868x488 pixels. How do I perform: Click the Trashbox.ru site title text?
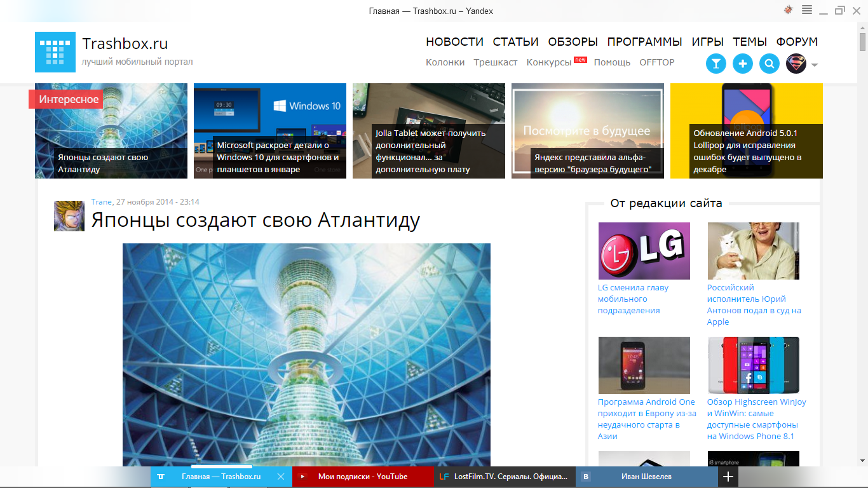click(125, 44)
